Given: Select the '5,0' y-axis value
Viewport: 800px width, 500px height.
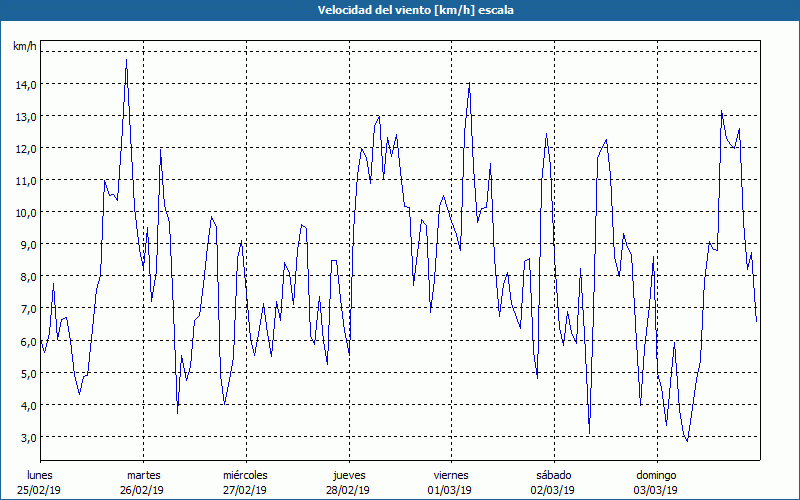Looking at the screenshot, I should coord(29,373).
